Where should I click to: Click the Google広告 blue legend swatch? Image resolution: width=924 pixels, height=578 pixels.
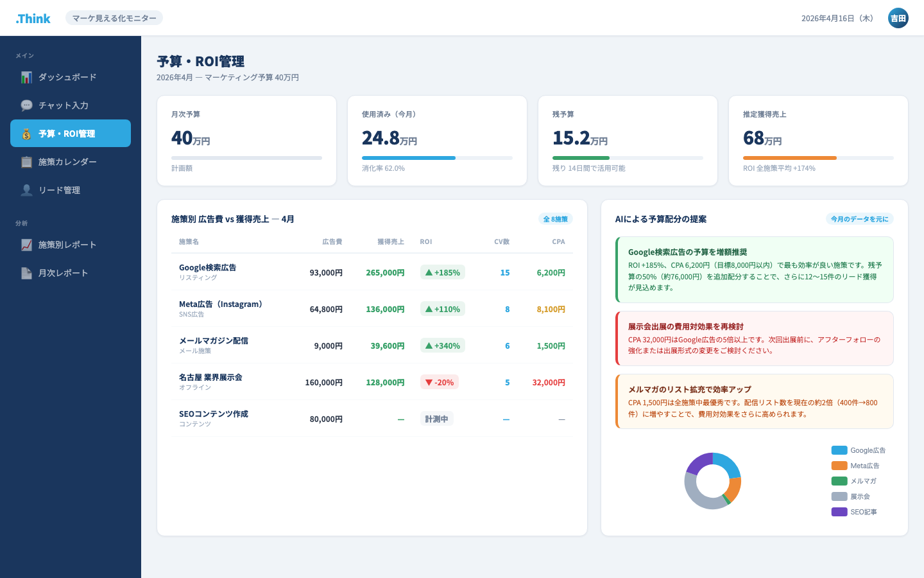839,450
